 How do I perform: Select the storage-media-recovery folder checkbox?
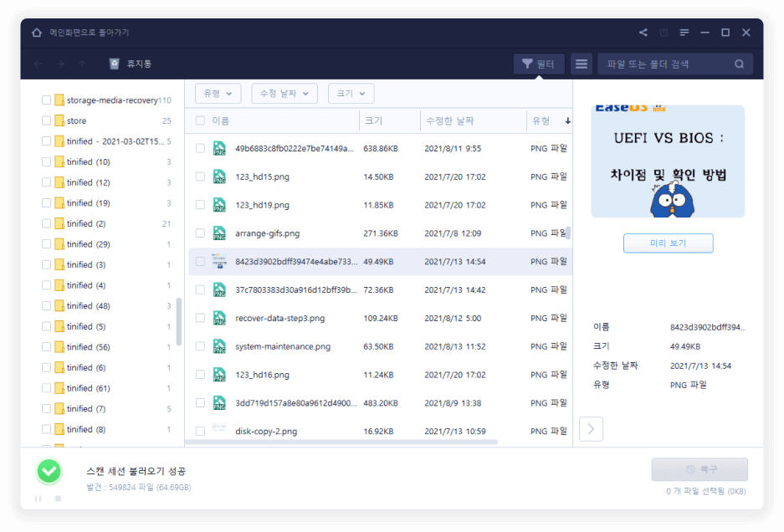(46, 100)
